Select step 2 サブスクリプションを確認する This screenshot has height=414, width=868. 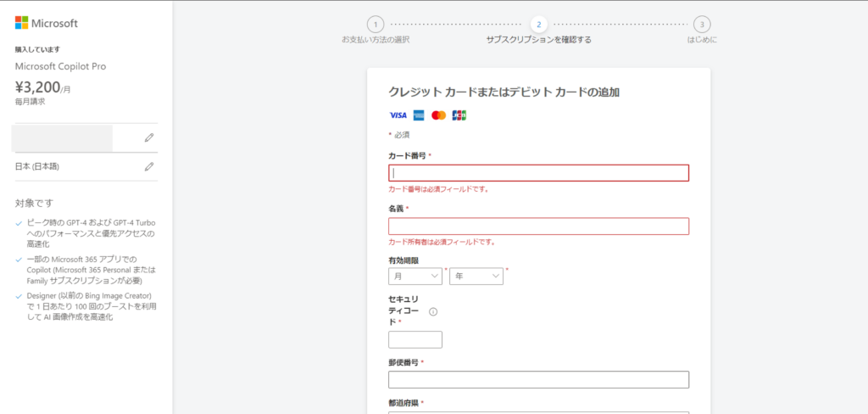pos(538,31)
